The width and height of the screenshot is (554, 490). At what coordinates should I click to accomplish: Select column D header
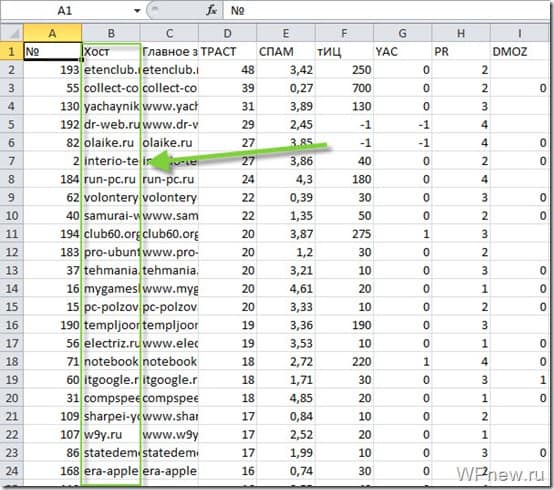pyautogui.click(x=228, y=34)
